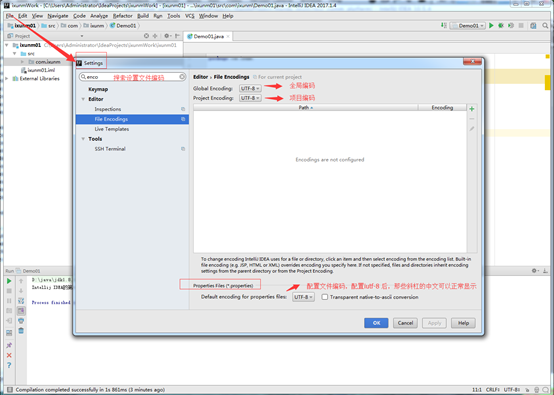Edit the path using the pencil icon

(472, 129)
